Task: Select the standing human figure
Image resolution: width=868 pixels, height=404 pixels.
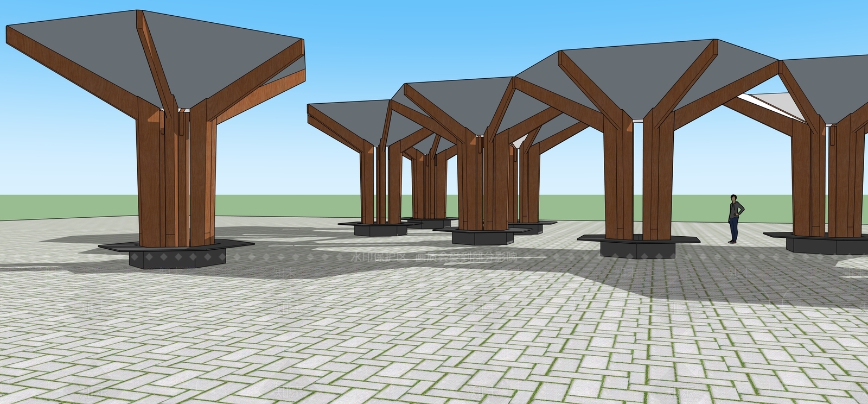Action: click(x=735, y=219)
